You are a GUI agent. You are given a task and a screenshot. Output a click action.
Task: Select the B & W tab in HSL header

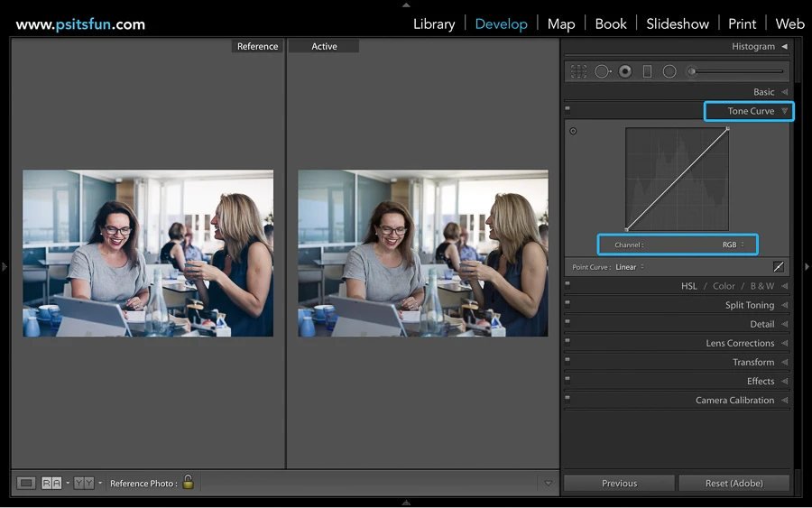761,286
